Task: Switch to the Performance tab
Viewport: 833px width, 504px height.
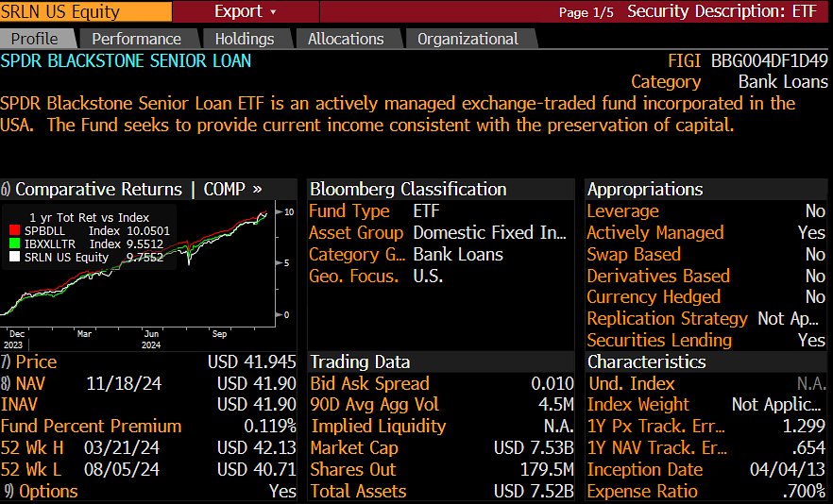Action: (x=137, y=39)
